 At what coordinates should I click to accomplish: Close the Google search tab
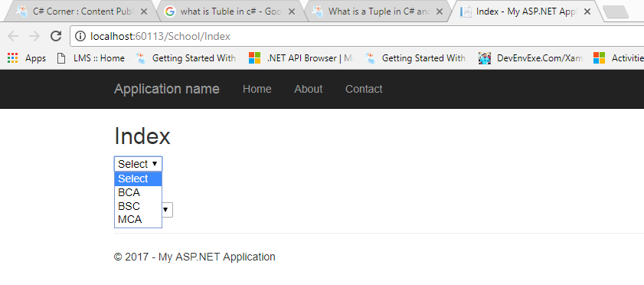292,12
